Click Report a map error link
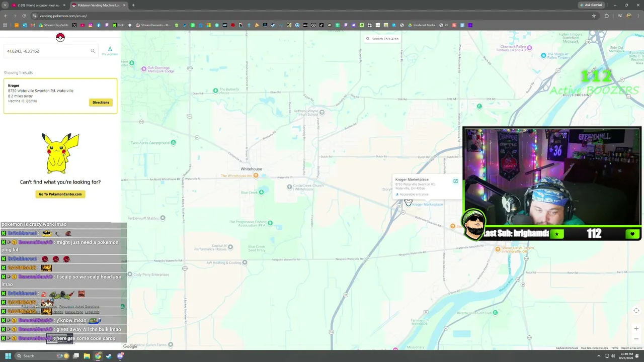 631,348
